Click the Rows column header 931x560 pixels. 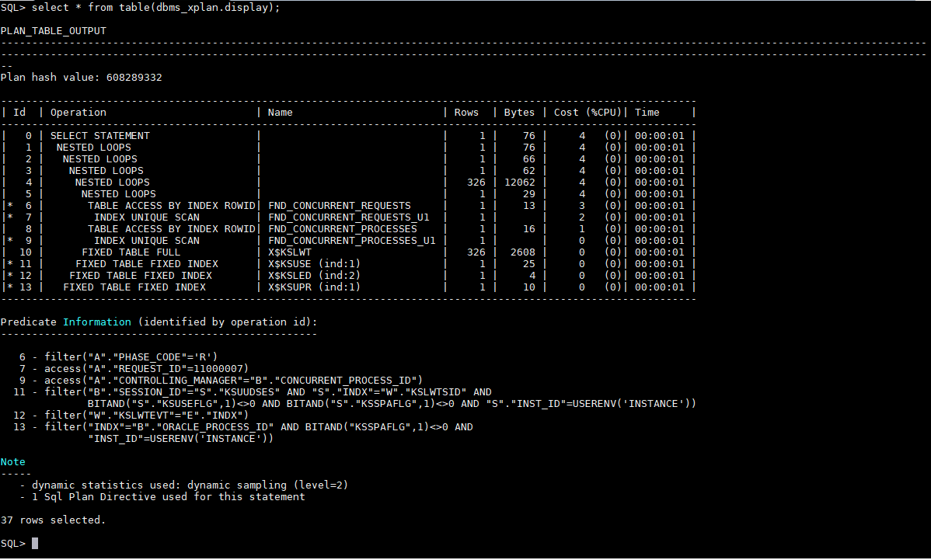(466, 112)
